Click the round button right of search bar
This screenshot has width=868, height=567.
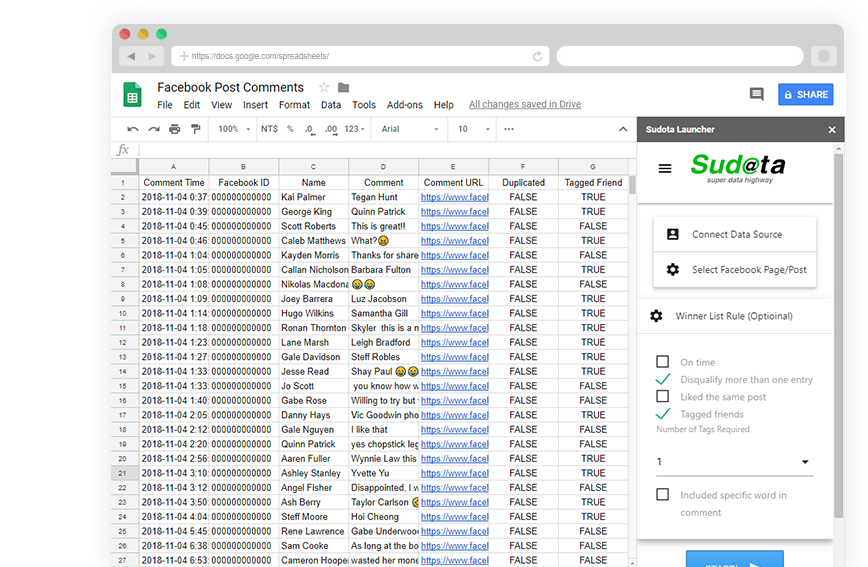point(824,56)
